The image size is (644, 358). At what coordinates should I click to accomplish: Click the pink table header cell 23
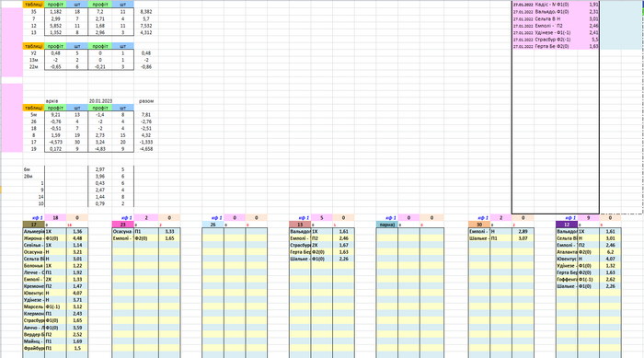pos(122,225)
